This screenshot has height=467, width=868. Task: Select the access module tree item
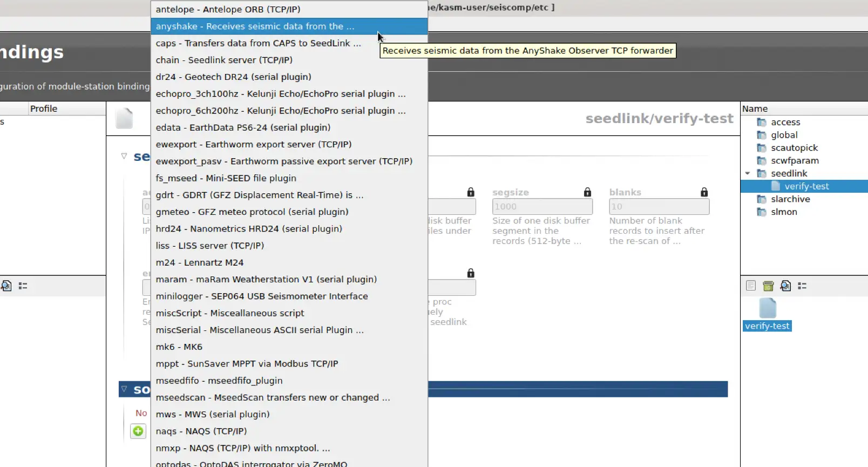click(x=785, y=122)
